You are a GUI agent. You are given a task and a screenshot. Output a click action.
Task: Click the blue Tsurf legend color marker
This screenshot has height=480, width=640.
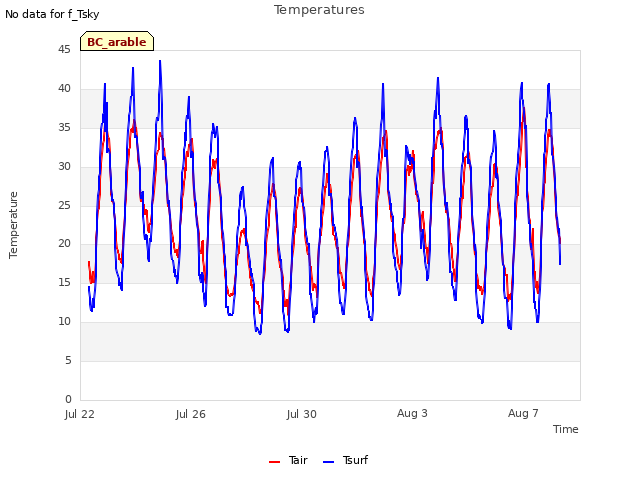point(328,462)
